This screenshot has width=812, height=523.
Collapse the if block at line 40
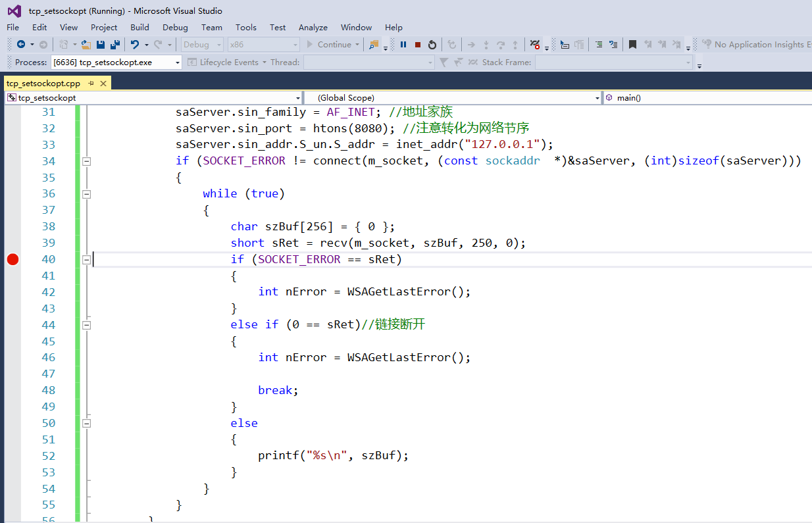point(86,259)
